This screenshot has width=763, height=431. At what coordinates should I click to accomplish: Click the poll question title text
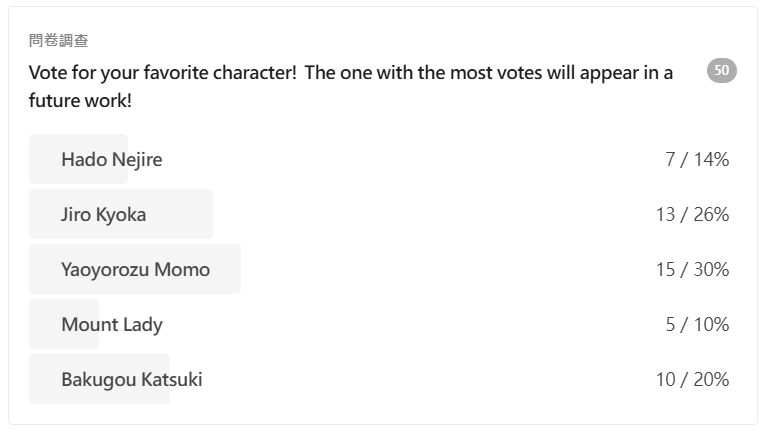click(x=350, y=73)
